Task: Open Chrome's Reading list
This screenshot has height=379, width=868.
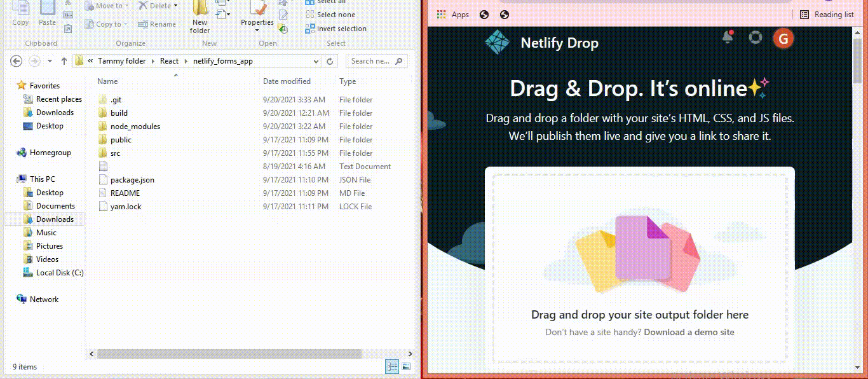Action: pos(827,15)
